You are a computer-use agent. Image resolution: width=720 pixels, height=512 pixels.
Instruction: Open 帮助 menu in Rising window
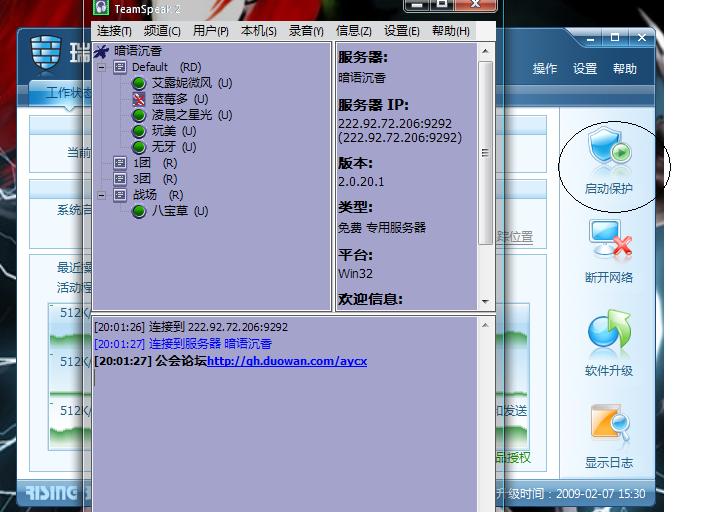(624, 69)
